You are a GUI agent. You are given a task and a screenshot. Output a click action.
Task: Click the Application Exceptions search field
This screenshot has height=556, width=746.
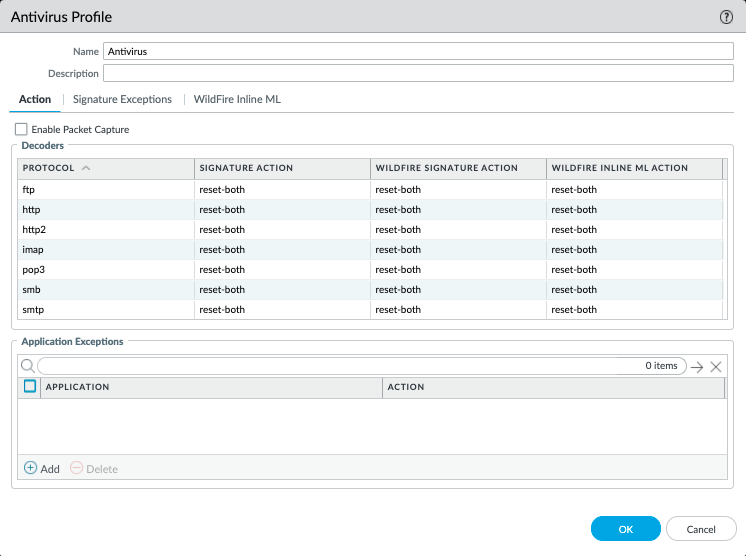click(340, 366)
